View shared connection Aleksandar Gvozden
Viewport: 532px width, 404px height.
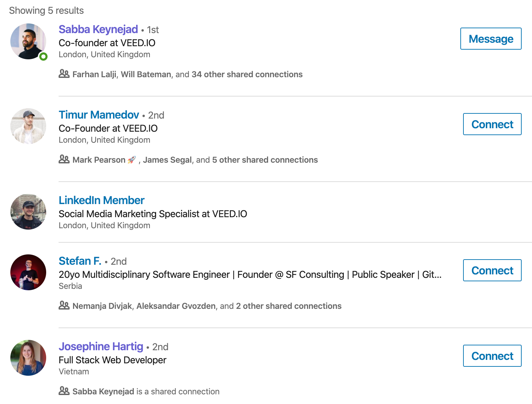pos(175,306)
